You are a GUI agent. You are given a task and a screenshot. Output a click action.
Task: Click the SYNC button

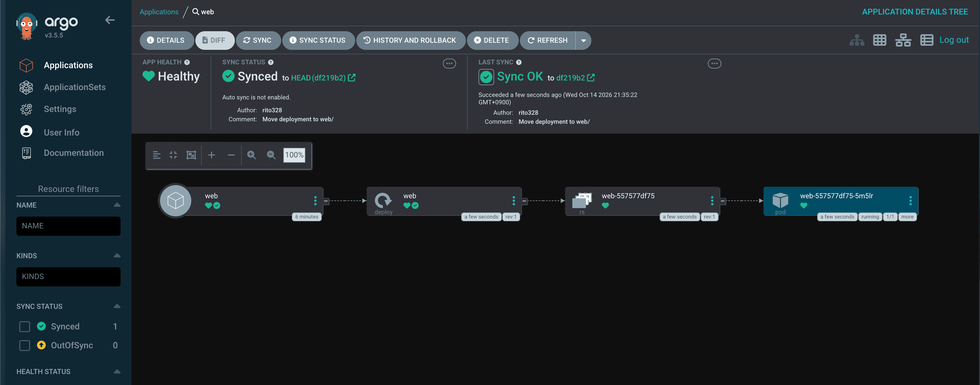click(258, 40)
